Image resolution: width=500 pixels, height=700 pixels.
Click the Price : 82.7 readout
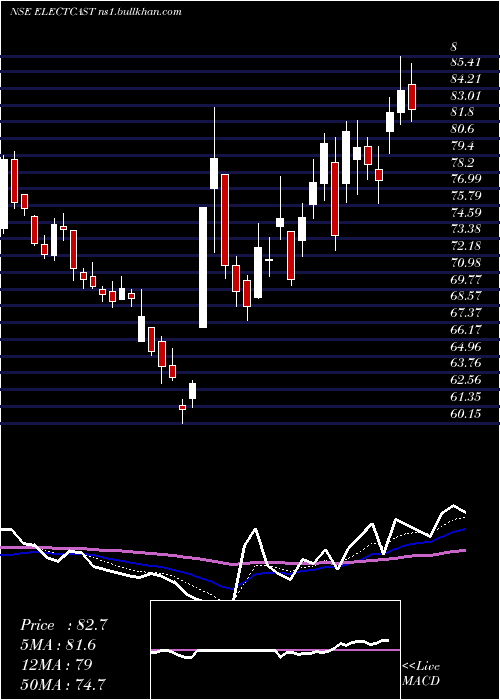click(64, 625)
